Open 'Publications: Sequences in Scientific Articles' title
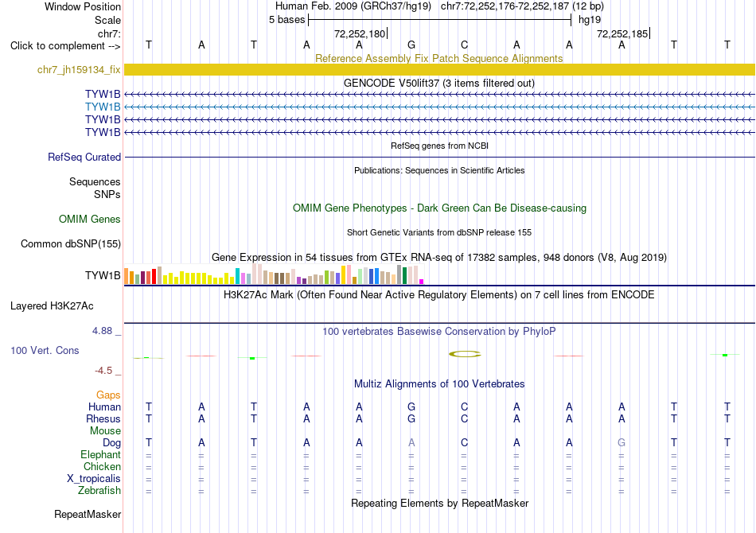The width and height of the screenshot is (756, 533). tap(439, 170)
